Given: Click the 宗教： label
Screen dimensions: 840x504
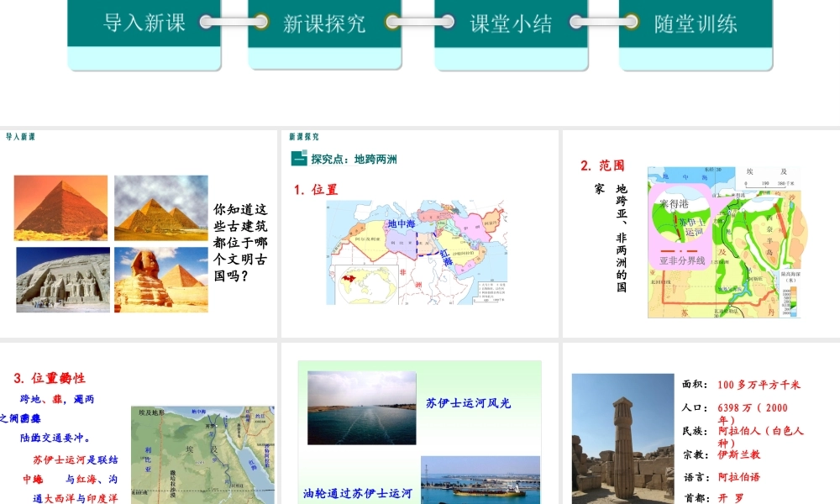Looking at the screenshot, I should (696, 454).
